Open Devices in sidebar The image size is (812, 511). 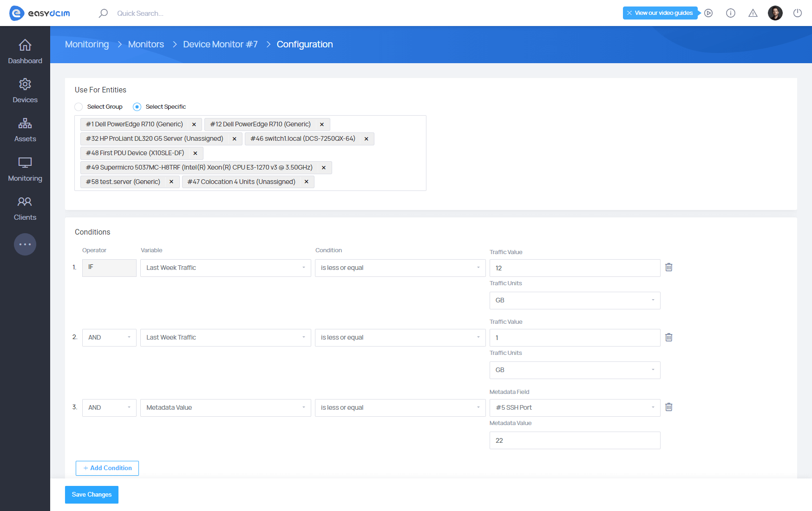(x=25, y=91)
